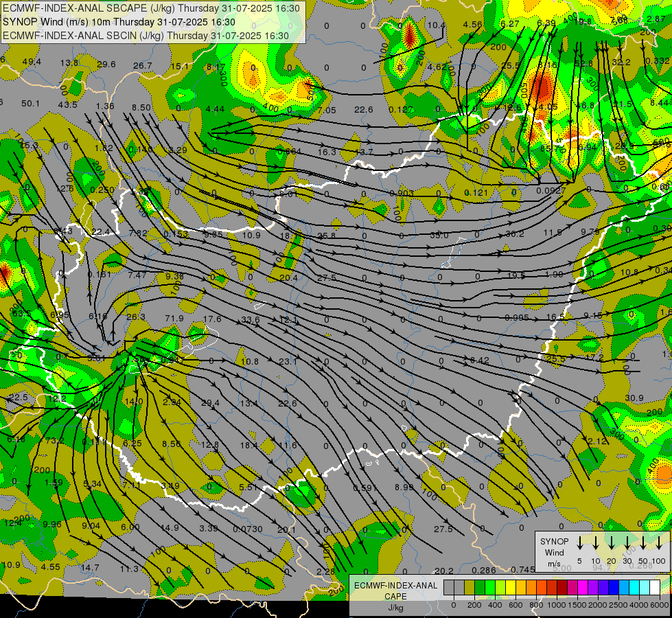
Task: Click the 20 m/s wind arrow in legend
Action: pyautogui.click(x=612, y=542)
